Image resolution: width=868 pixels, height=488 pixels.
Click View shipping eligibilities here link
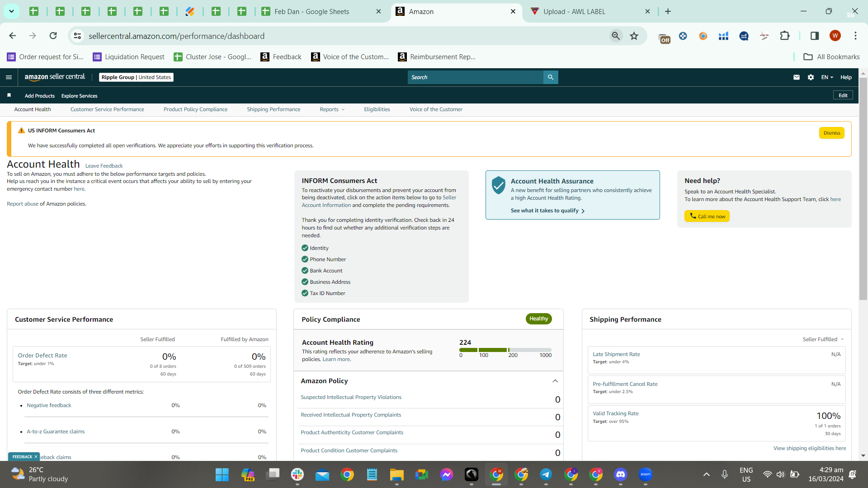tap(810, 448)
